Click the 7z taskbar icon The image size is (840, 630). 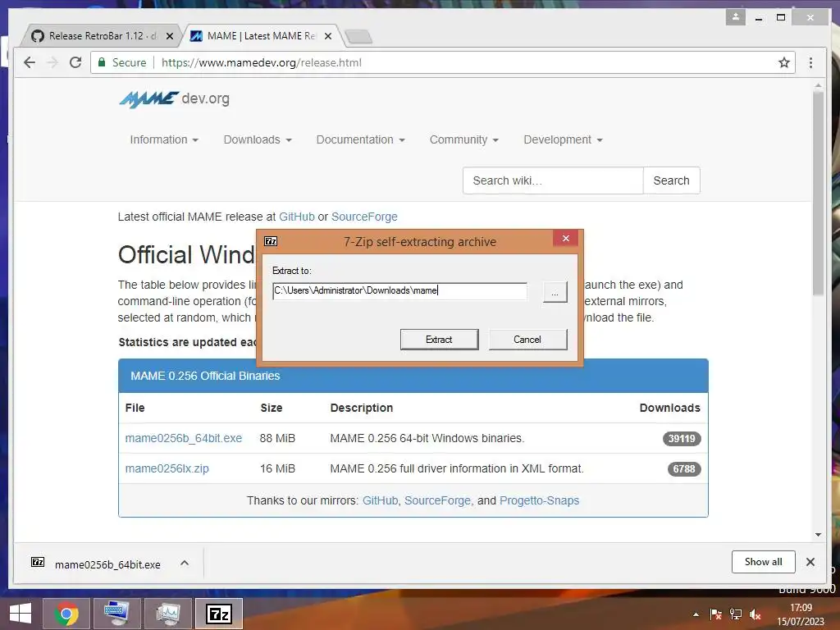(x=219, y=614)
